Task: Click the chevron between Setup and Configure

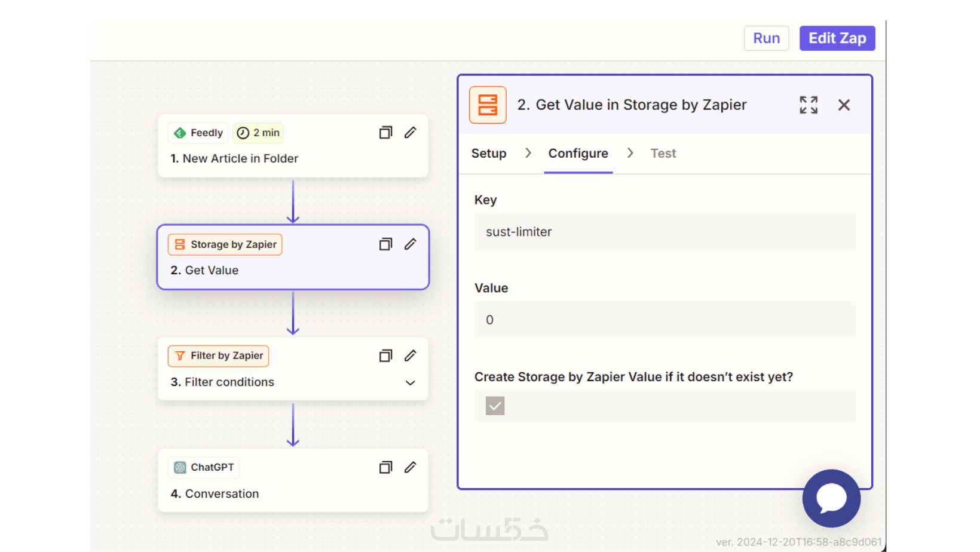Action: coord(528,154)
